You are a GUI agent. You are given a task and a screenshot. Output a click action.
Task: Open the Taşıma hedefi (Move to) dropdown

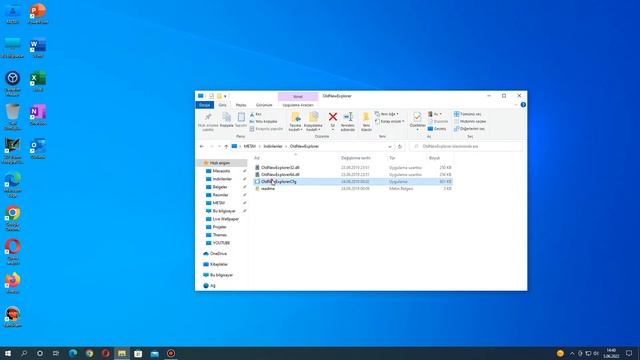pyautogui.click(x=296, y=122)
